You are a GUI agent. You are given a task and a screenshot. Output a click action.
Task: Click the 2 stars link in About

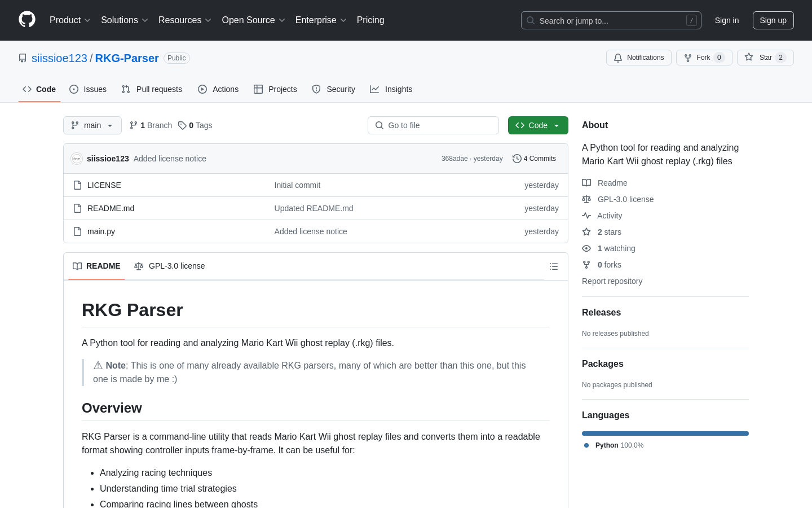[609, 232]
